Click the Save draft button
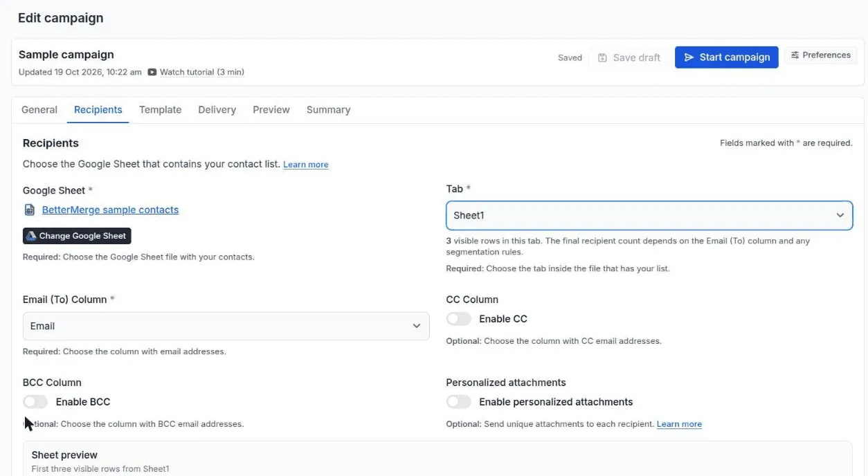The height and width of the screenshot is (476, 868). click(x=629, y=57)
